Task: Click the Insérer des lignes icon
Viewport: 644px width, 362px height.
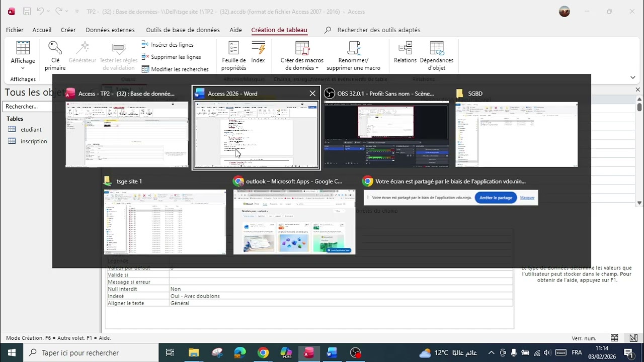Action: point(145,45)
